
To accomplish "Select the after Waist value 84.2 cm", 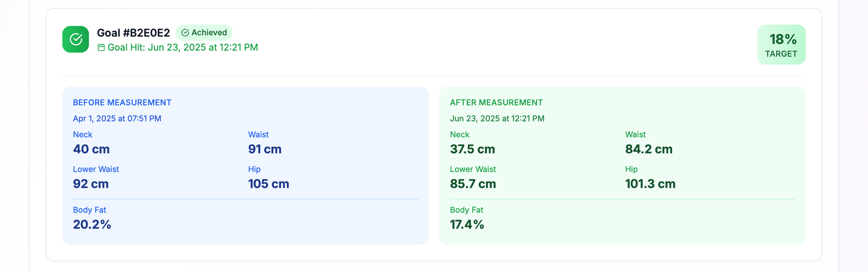I will 648,149.
